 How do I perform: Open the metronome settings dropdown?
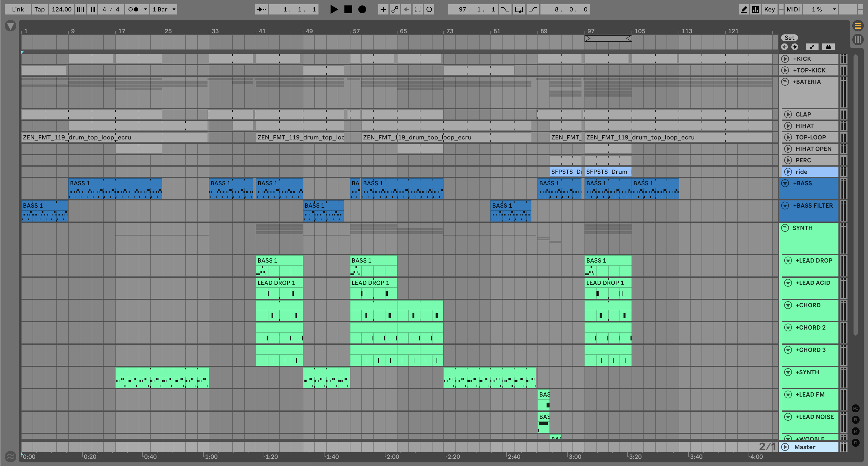[x=146, y=9]
